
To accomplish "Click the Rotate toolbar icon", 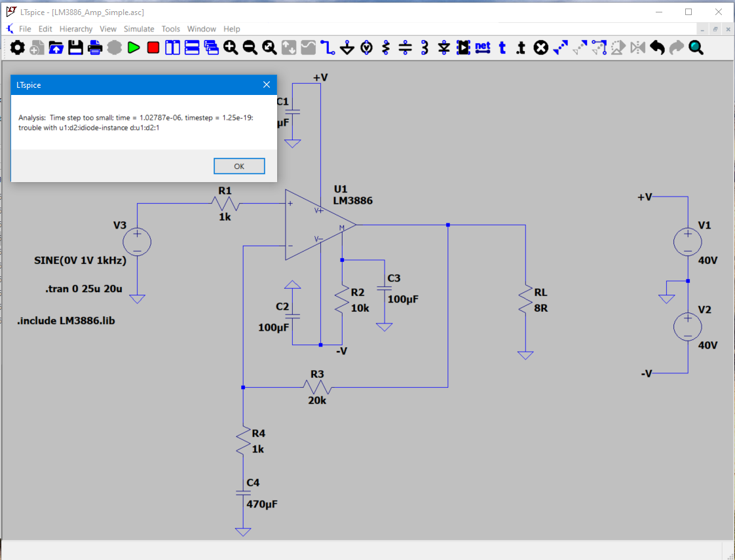I will 618,47.
